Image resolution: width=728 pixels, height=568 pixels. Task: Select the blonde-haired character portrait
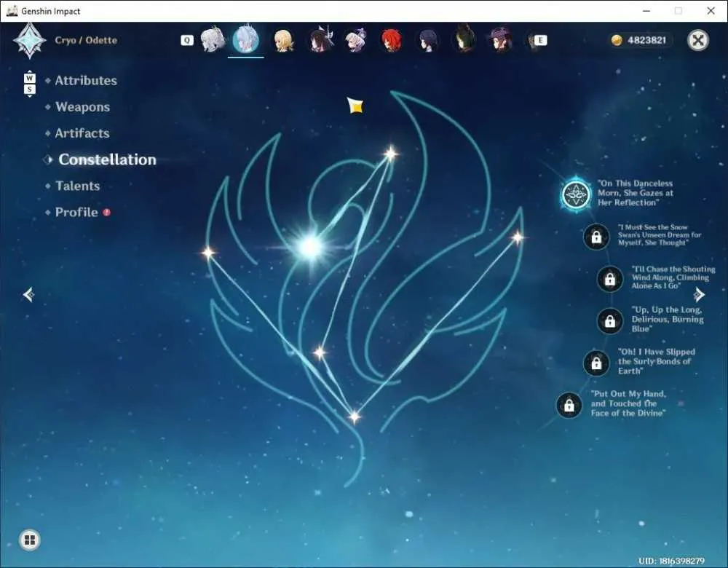click(282, 40)
